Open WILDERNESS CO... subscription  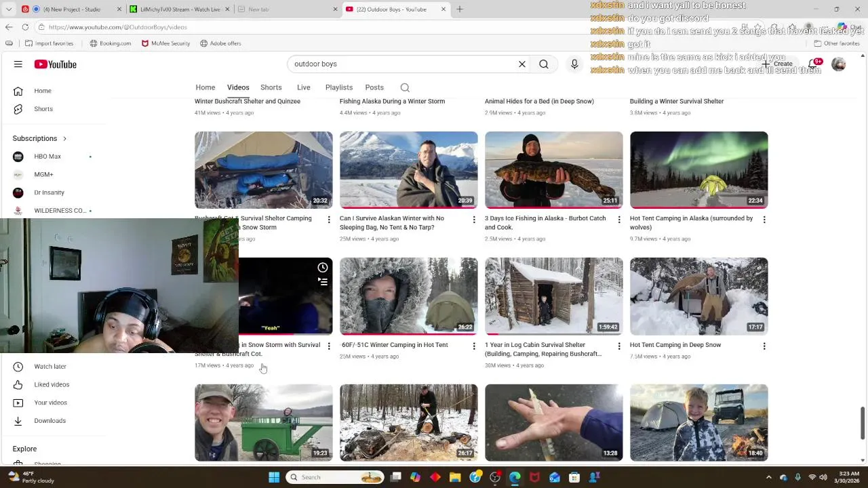tap(60, 211)
